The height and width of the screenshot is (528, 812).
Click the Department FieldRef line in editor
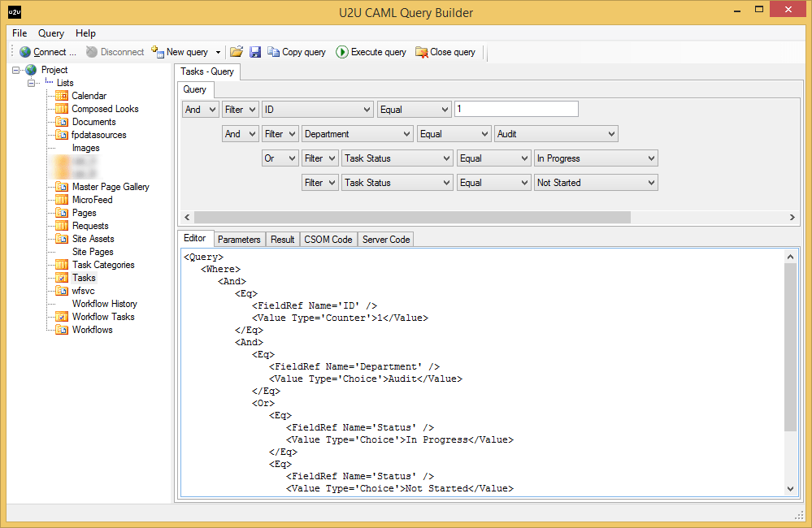[354, 366]
